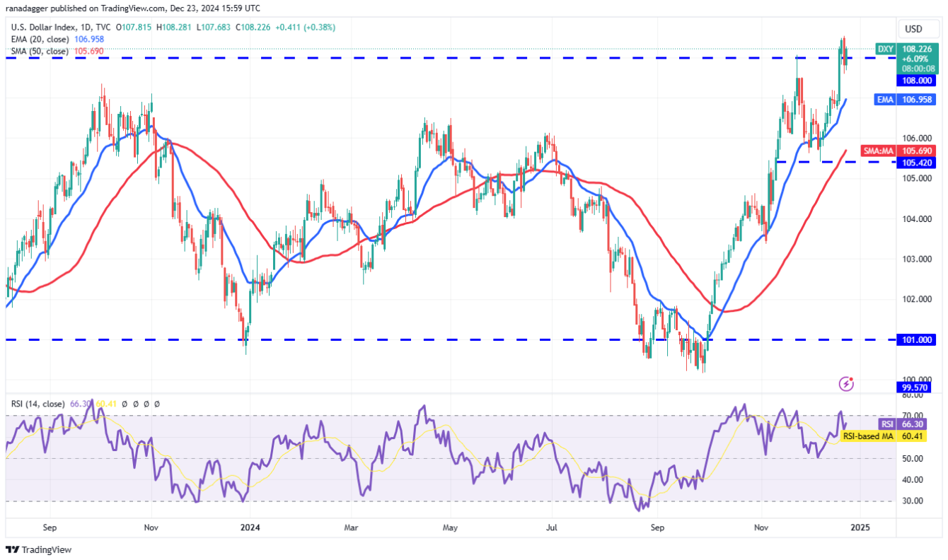Click the 106.958 EMA value label

917,100
